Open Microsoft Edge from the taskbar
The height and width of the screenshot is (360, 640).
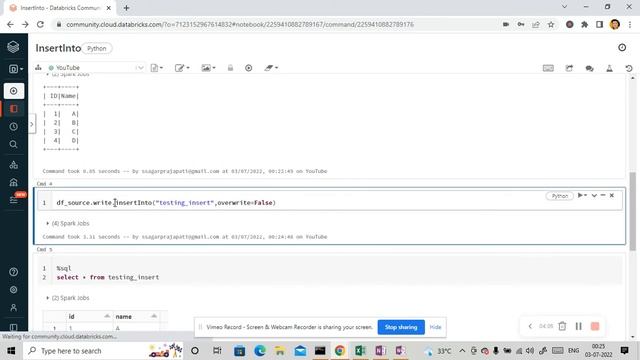tap(260, 351)
